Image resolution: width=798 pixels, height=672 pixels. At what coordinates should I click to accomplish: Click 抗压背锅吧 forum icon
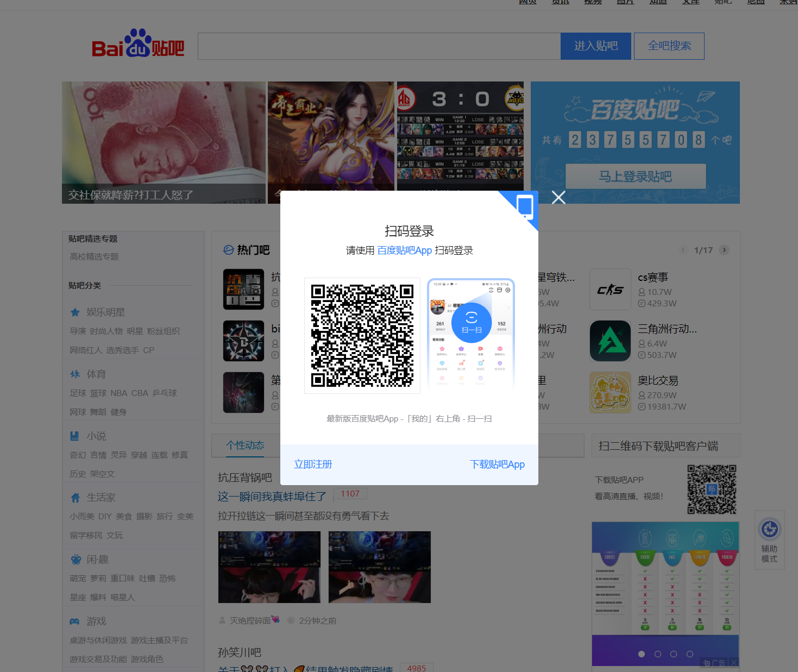(243, 290)
